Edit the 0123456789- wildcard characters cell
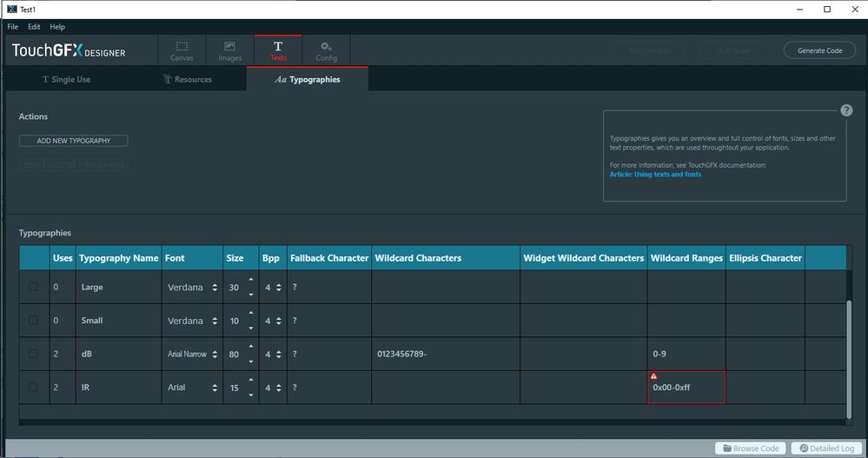 [x=446, y=354]
